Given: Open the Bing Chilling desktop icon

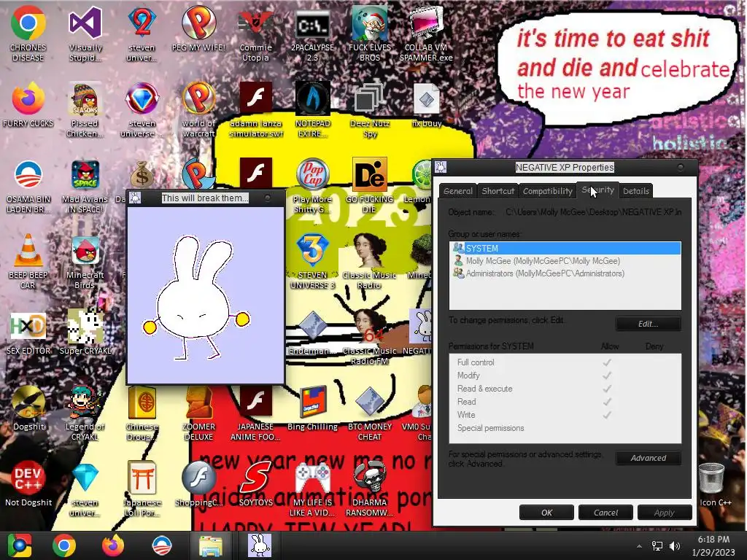Looking at the screenshot, I should coord(312,408).
